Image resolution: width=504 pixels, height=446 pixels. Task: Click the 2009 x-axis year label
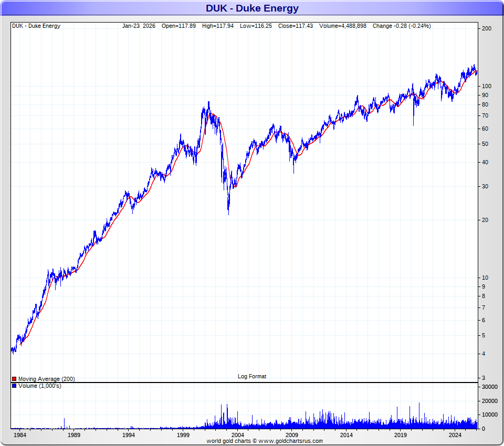(x=292, y=435)
